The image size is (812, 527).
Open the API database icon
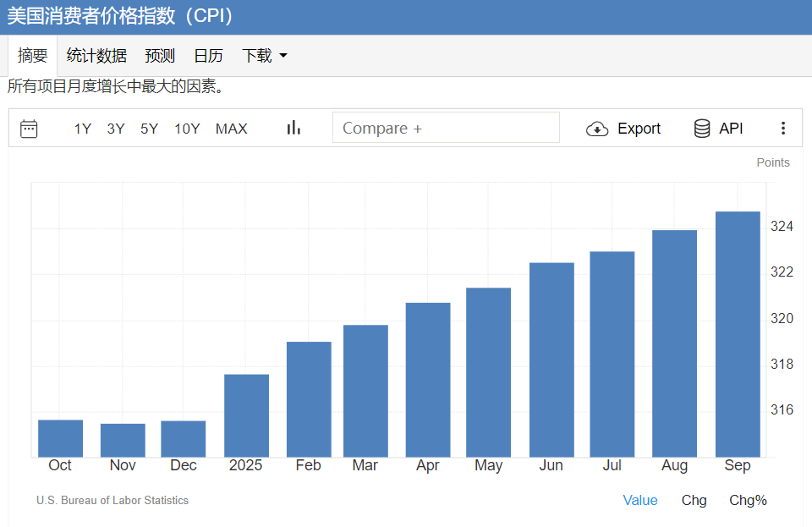[702, 128]
